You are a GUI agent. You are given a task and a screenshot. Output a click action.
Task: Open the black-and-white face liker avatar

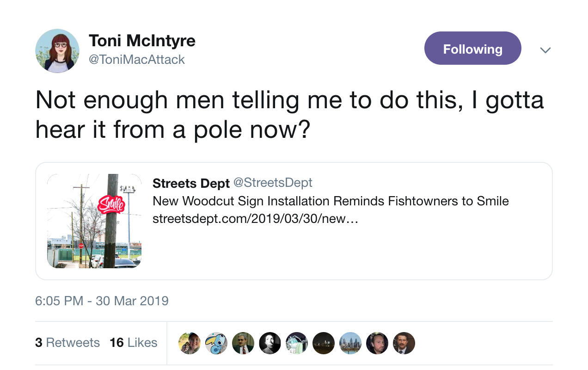click(x=270, y=343)
